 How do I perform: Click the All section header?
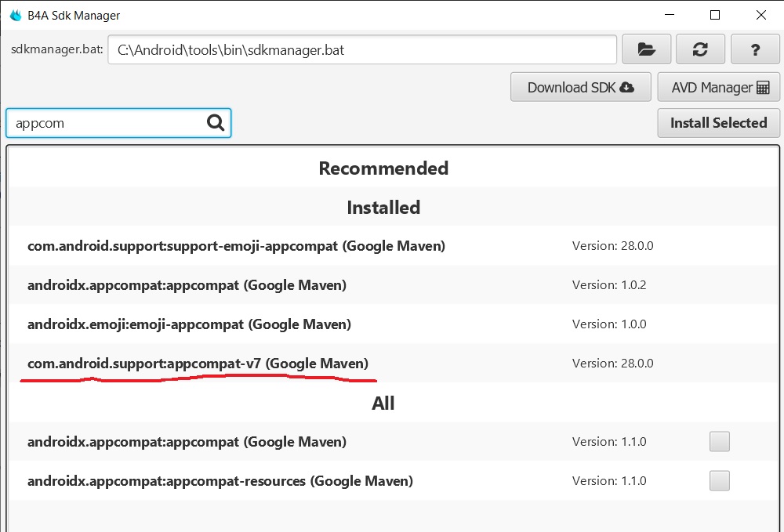point(383,404)
